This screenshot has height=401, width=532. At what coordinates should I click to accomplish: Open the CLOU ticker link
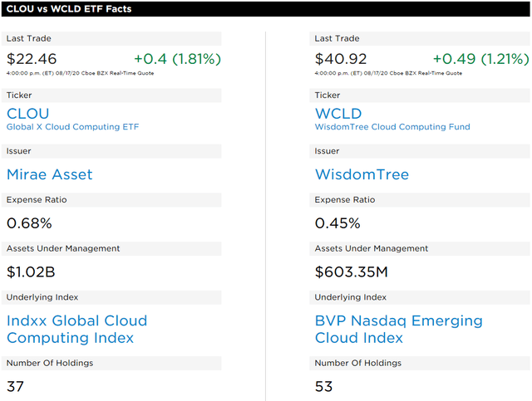click(x=27, y=114)
